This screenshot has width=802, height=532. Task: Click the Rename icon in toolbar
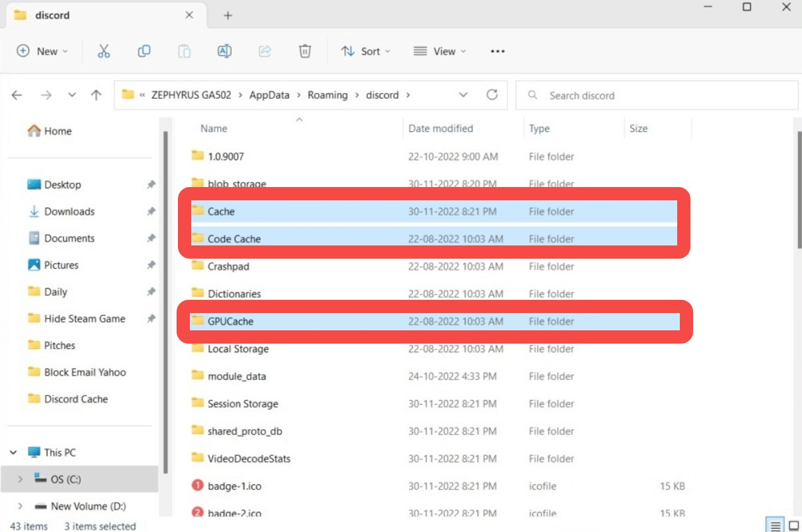[224, 51]
